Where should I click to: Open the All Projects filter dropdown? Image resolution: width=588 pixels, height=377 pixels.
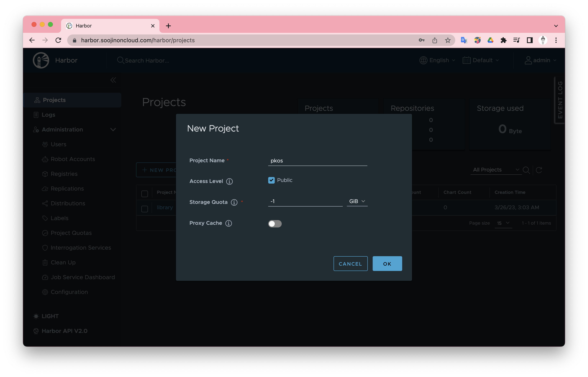(496, 170)
